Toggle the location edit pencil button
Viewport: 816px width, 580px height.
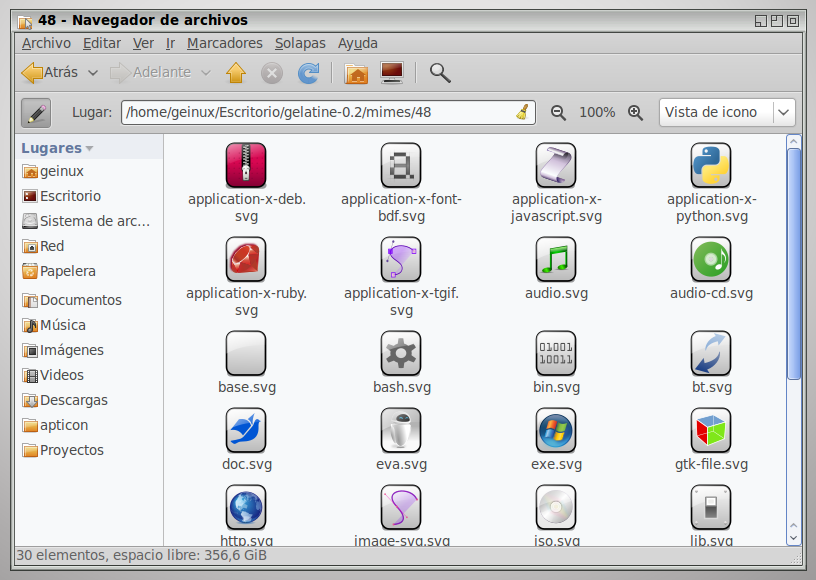click(36, 113)
